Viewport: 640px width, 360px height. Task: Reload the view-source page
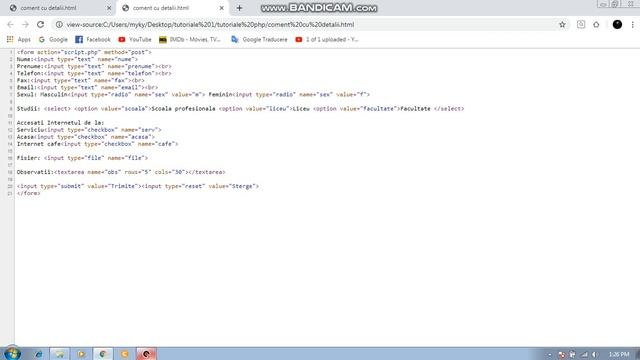point(40,24)
